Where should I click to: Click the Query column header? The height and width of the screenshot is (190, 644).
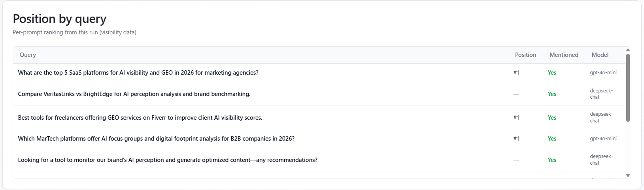[x=28, y=55]
